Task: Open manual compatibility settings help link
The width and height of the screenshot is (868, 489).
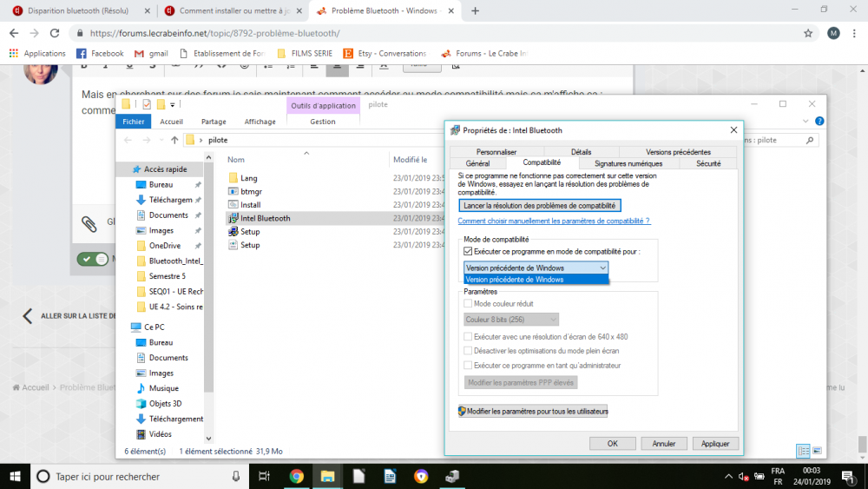Action: pyautogui.click(x=554, y=221)
